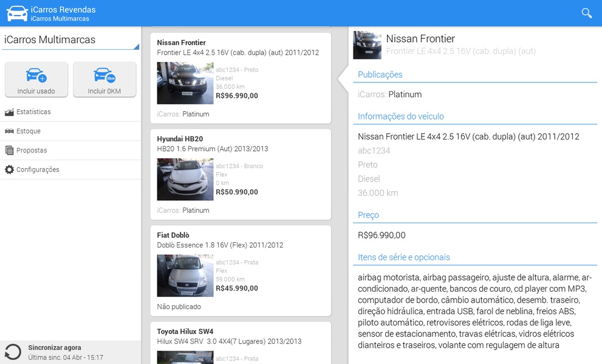Click the Não publicado status text
The height and width of the screenshot is (364, 602).
tap(179, 307)
